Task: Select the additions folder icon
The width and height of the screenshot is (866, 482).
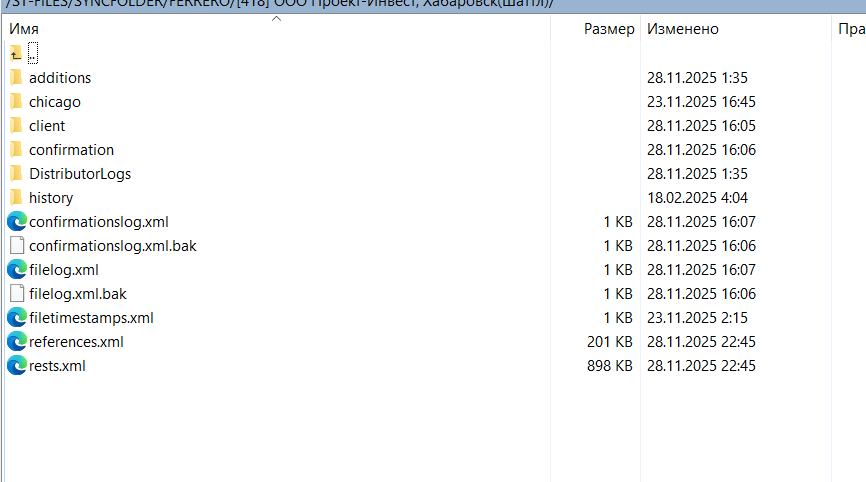Action: pyautogui.click(x=17, y=78)
